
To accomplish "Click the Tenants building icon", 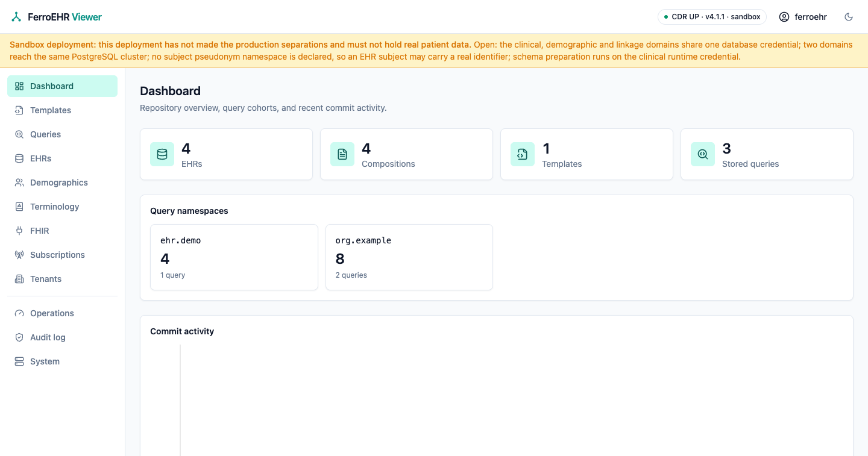I will pos(19,279).
